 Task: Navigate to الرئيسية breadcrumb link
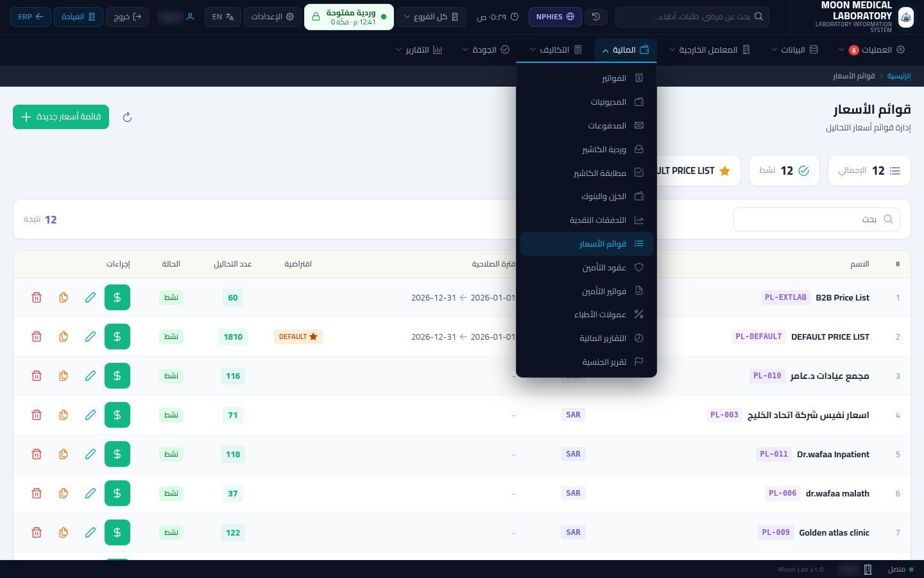point(899,76)
